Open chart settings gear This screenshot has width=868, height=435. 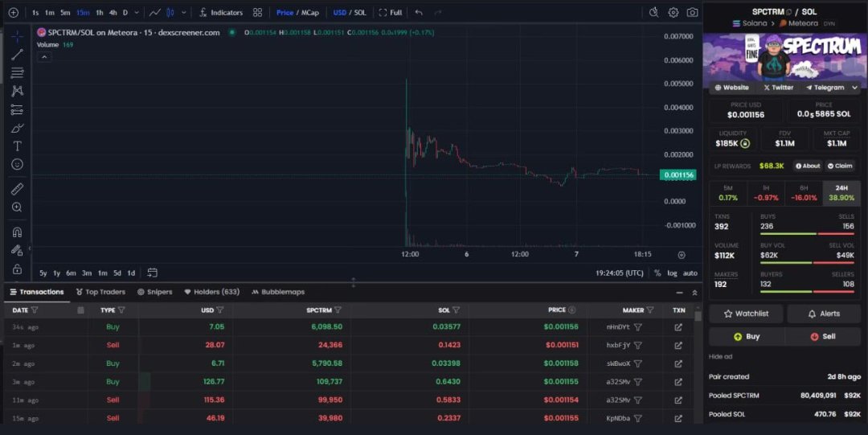click(x=674, y=12)
